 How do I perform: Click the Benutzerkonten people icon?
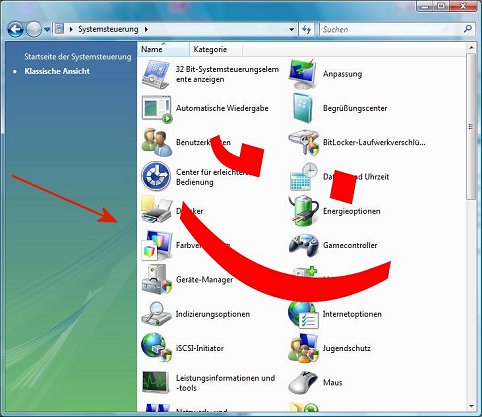click(157, 143)
